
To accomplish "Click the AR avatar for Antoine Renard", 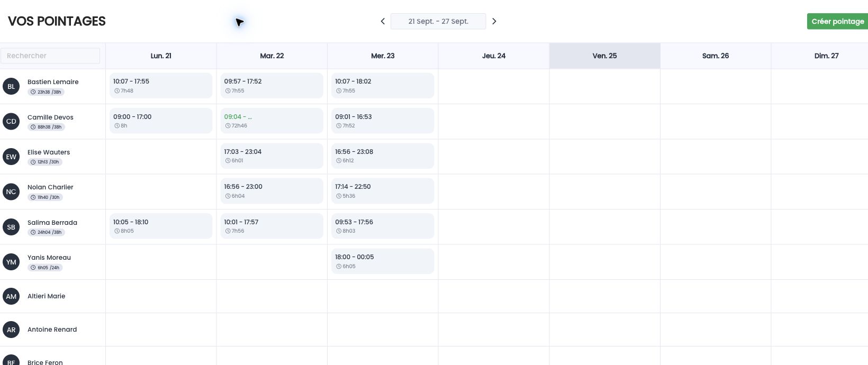I will tap(11, 330).
